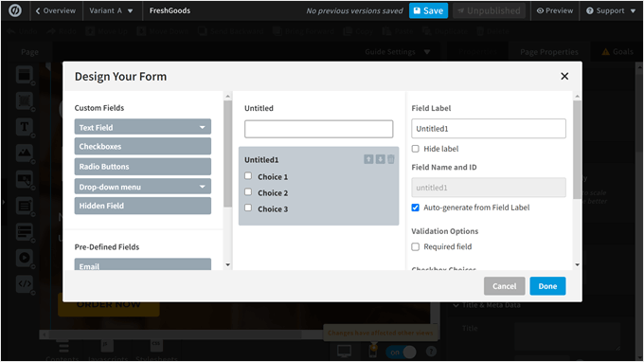Click the Send Backward toolbar icon
Image resolution: width=644 pixels, height=362 pixels.
(202, 31)
